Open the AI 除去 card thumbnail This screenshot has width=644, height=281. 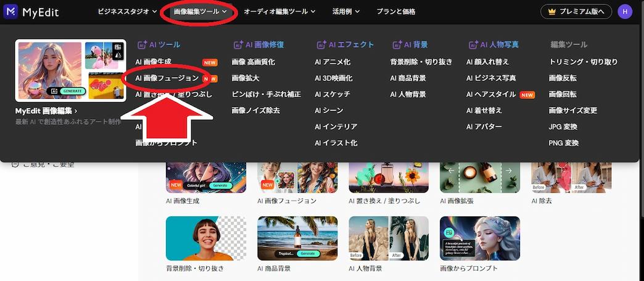[571, 177]
